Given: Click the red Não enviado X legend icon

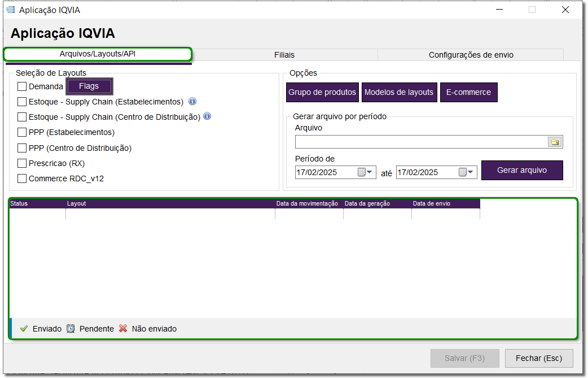Looking at the screenshot, I should pos(123,328).
